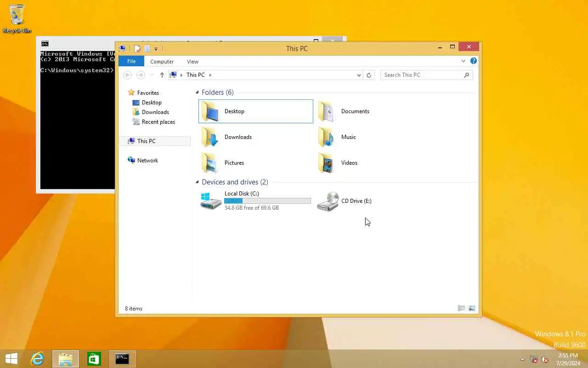
Task: Expand root chevron before This PC in address bar
Action: click(181, 75)
